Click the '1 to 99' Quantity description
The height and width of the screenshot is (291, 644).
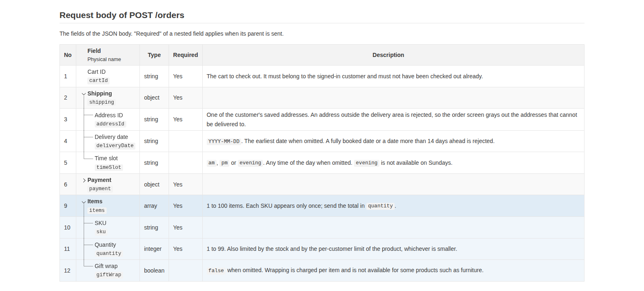click(x=332, y=249)
